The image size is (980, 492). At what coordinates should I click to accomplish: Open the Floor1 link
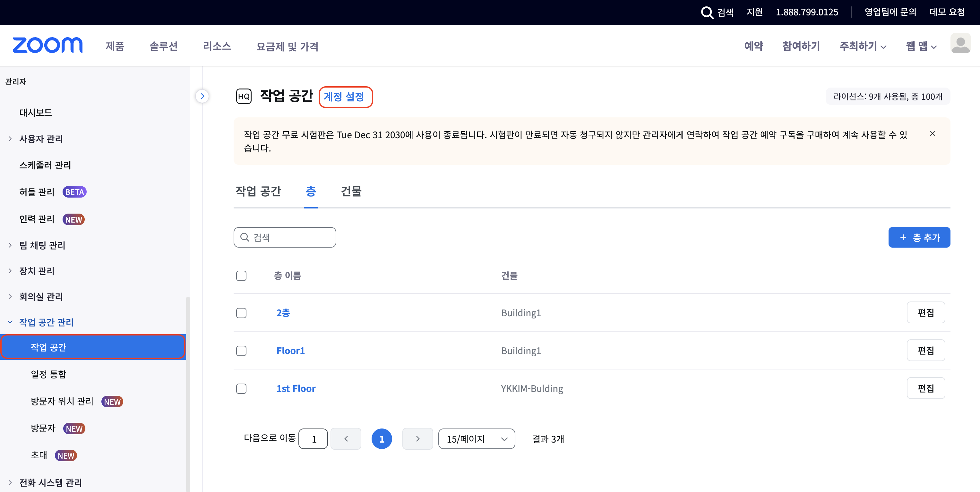click(291, 351)
